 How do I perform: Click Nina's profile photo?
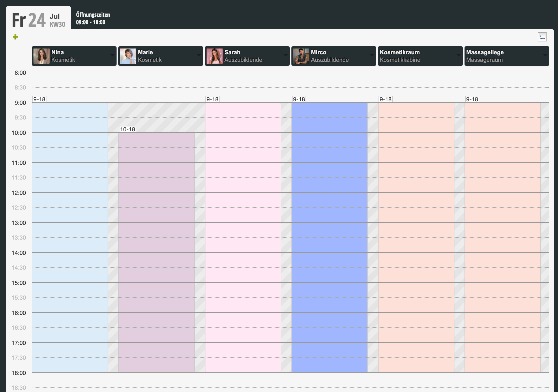pyautogui.click(x=42, y=56)
